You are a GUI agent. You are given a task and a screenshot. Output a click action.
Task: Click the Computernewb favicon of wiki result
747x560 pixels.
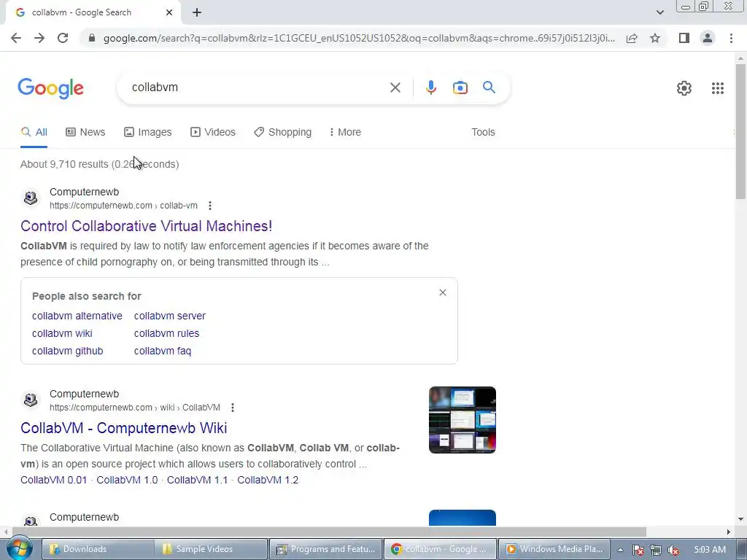tap(31, 400)
